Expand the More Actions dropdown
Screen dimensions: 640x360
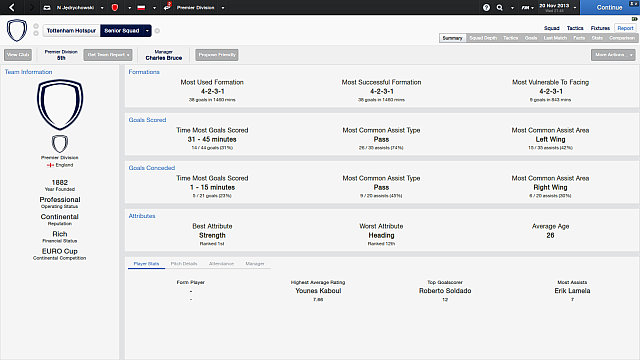(x=613, y=55)
